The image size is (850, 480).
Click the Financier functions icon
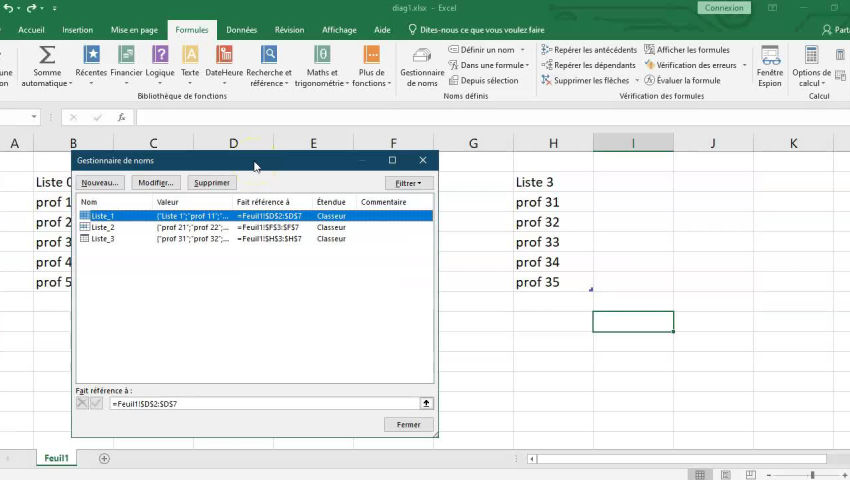point(126,56)
